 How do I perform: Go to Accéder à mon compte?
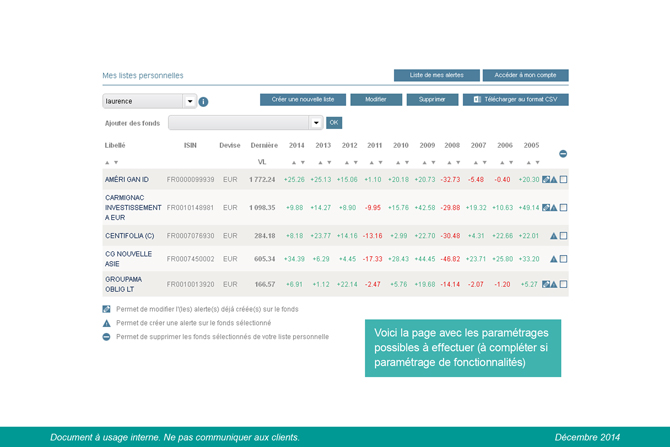click(x=525, y=75)
